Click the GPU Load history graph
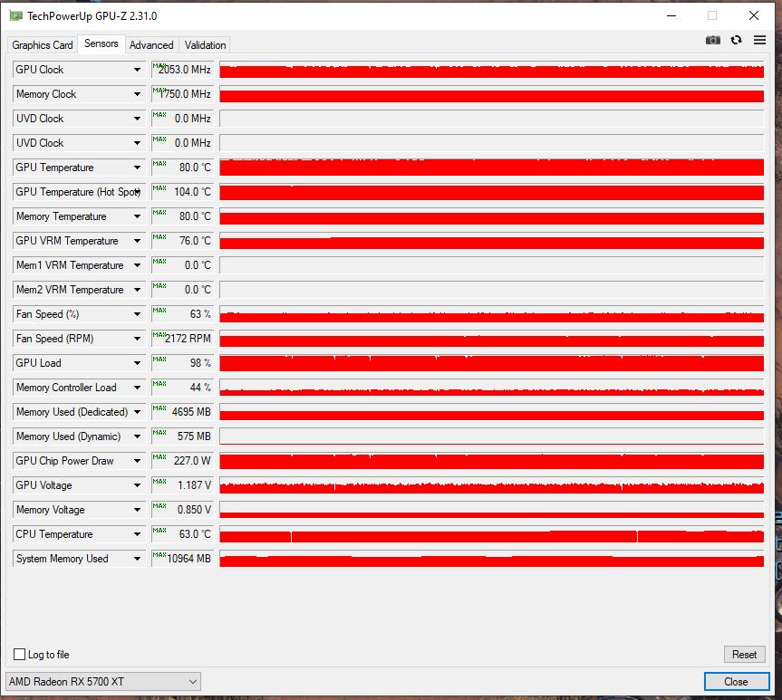The image size is (782, 700). 492,363
